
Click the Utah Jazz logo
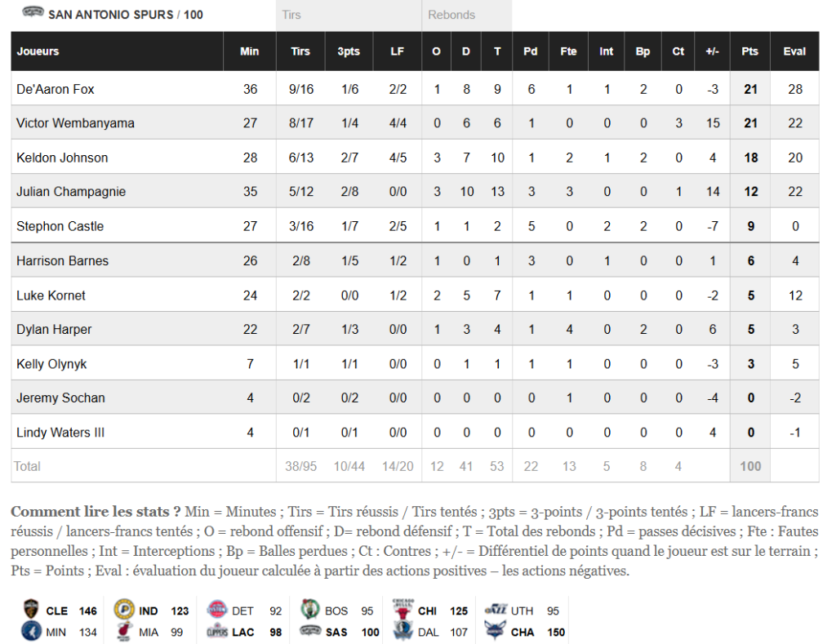[496, 610]
